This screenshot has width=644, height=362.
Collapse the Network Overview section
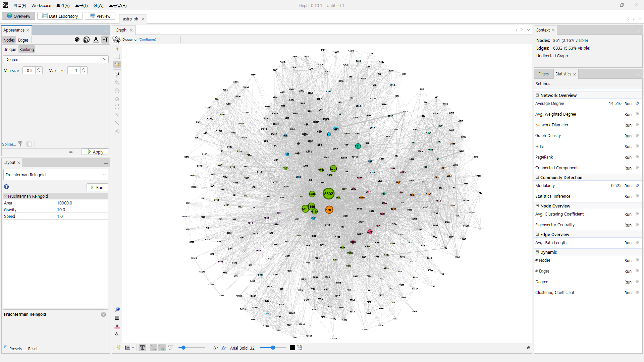(537, 95)
